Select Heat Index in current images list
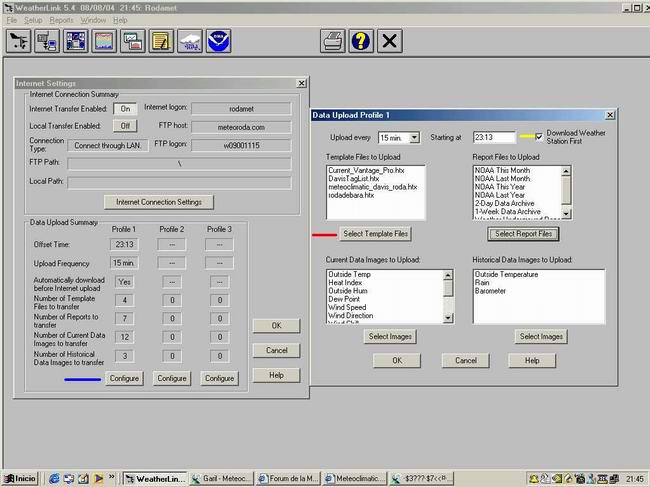Screen dimensions: 650x487 pyautogui.click(x=345, y=283)
